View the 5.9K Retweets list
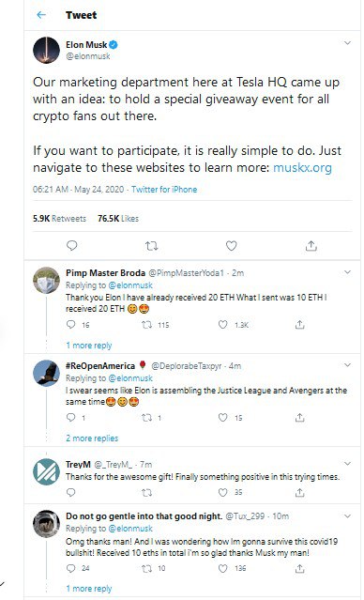 [59, 219]
